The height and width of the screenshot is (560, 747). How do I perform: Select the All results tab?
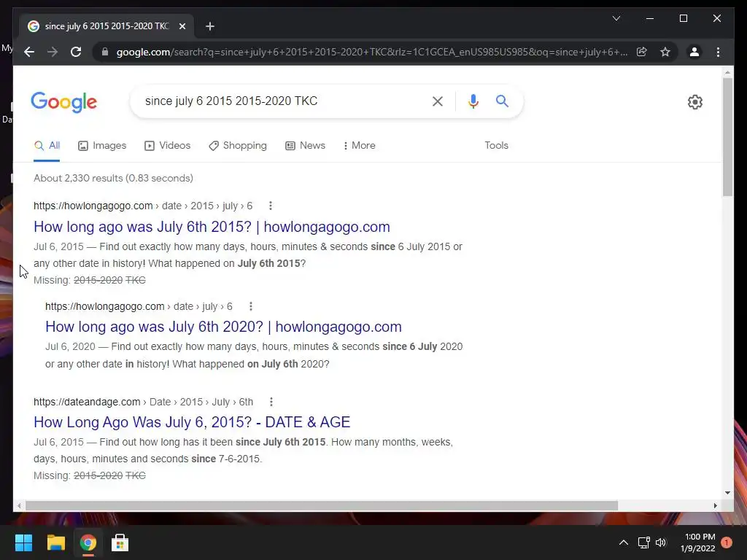point(47,146)
